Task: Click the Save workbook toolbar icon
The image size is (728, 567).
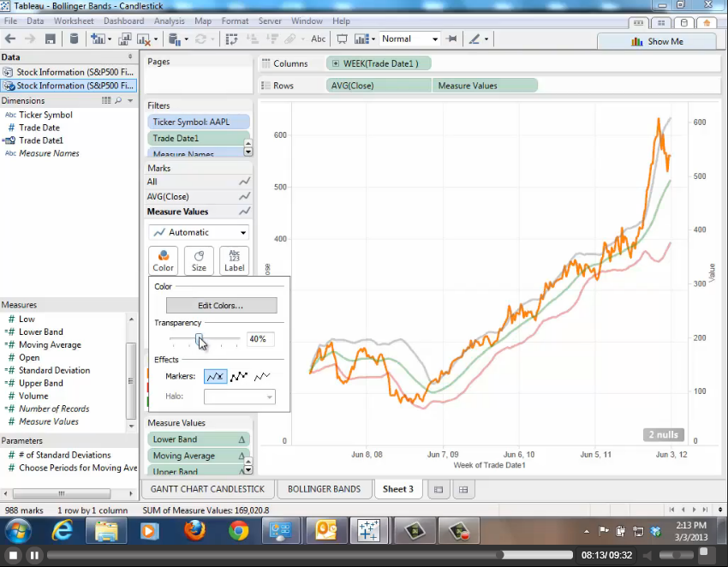Action: [x=51, y=39]
